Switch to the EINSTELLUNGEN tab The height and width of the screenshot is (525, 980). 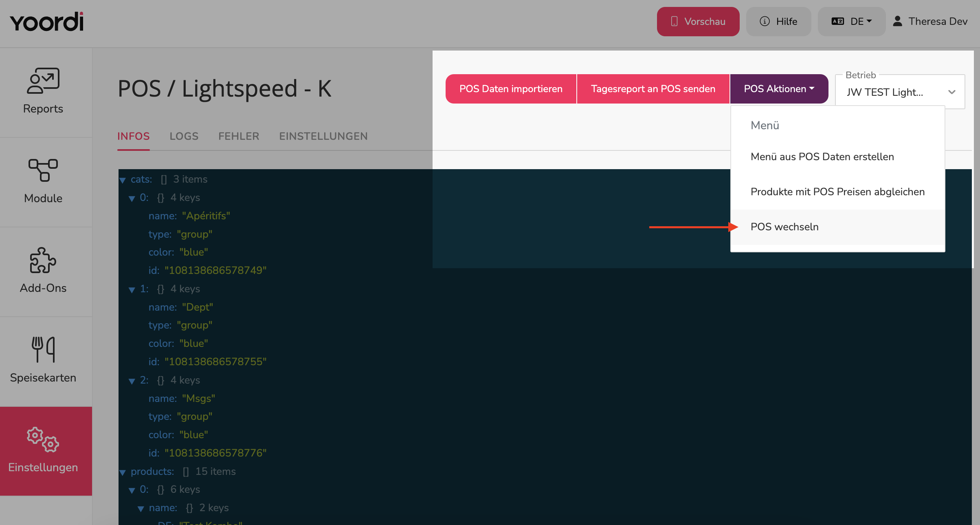[x=323, y=136]
